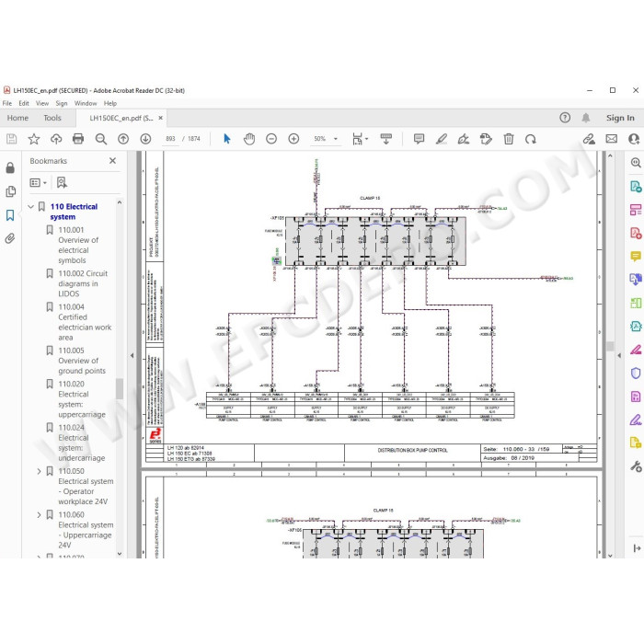Screen dimensions: 644x644
Task: Click the bookmarks panel vertical scrollbar thumb
Action: tap(120, 388)
